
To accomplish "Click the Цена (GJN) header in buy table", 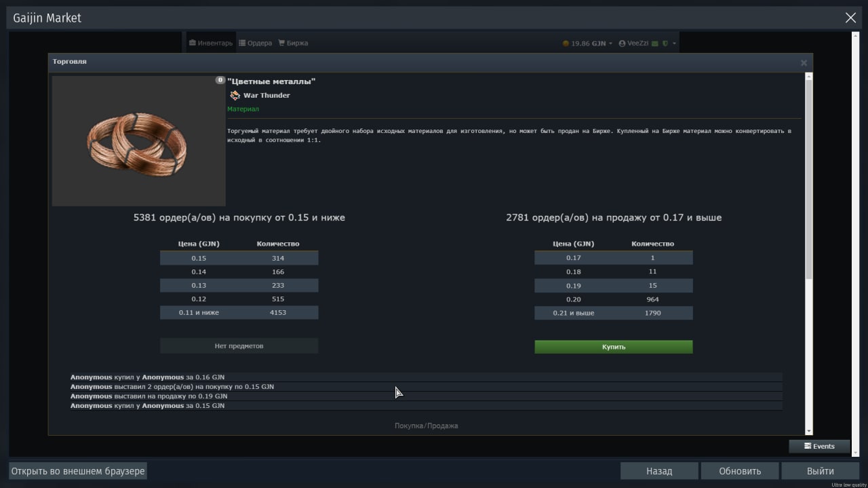I will (x=199, y=244).
